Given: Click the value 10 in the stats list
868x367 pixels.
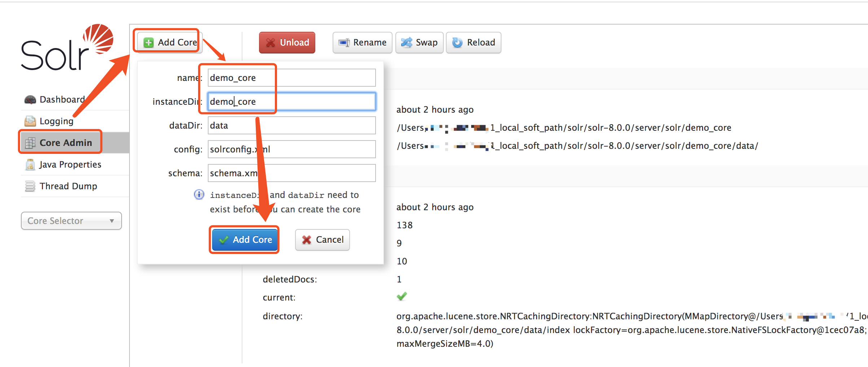Looking at the screenshot, I should (x=402, y=261).
